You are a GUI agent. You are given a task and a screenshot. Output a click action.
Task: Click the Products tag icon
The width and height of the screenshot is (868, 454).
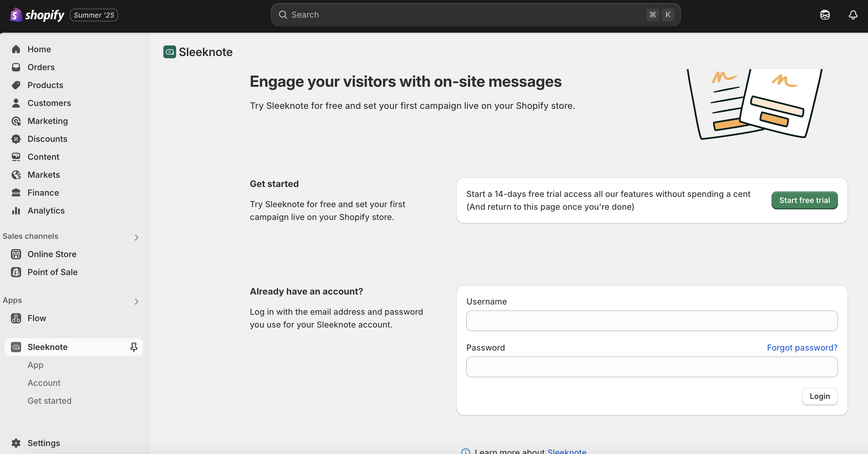[x=16, y=85]
